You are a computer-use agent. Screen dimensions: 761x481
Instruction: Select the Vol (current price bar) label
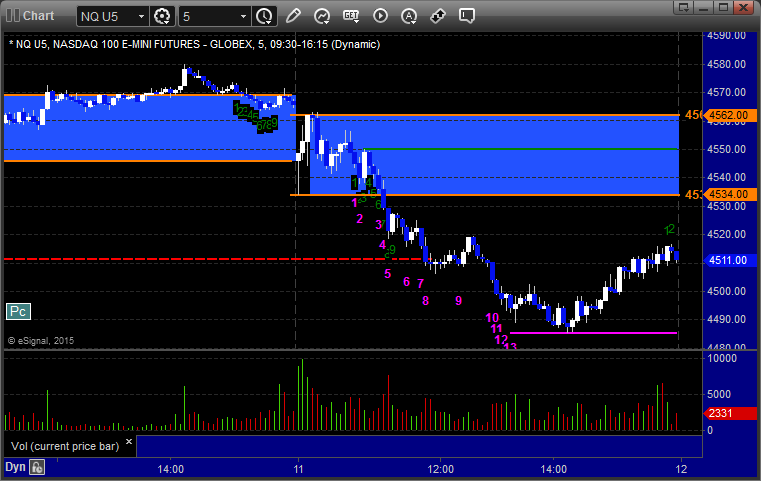65,447
